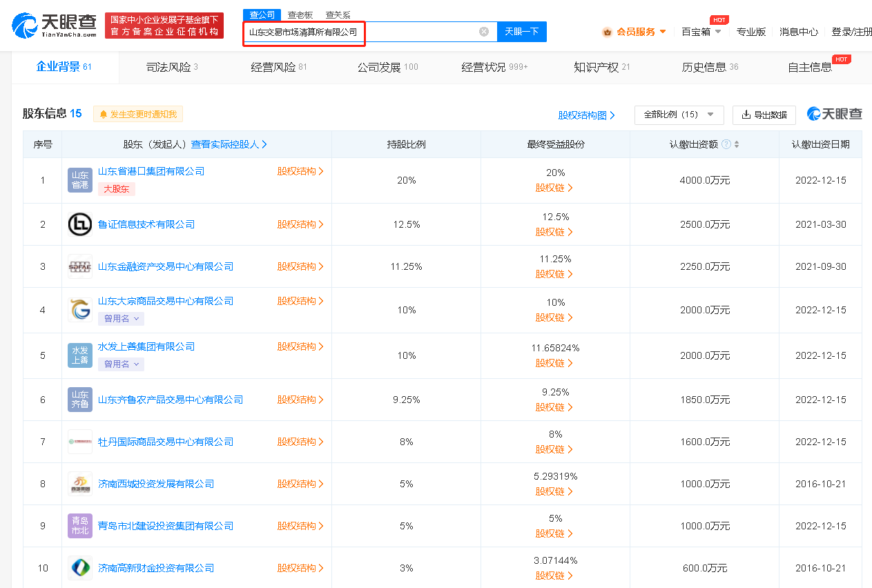872x588 pixels.
Task: Open 股权链 for 鲁证信息技术 12.5%
Action: point(554,232)
